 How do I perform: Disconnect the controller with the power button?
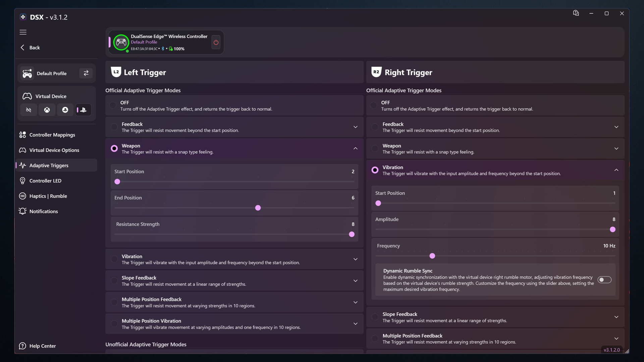(216, 42)
